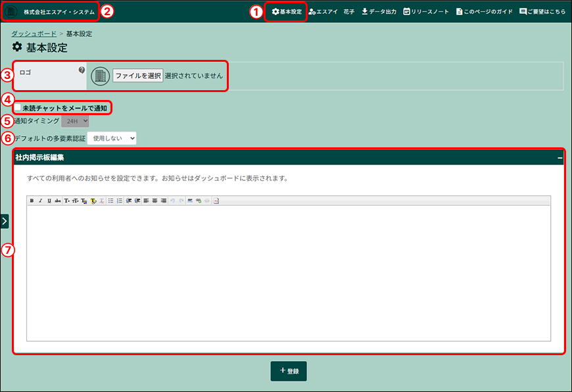Open the font size picker in the editor toolbar
572x392 pixels.
[75, 201]
